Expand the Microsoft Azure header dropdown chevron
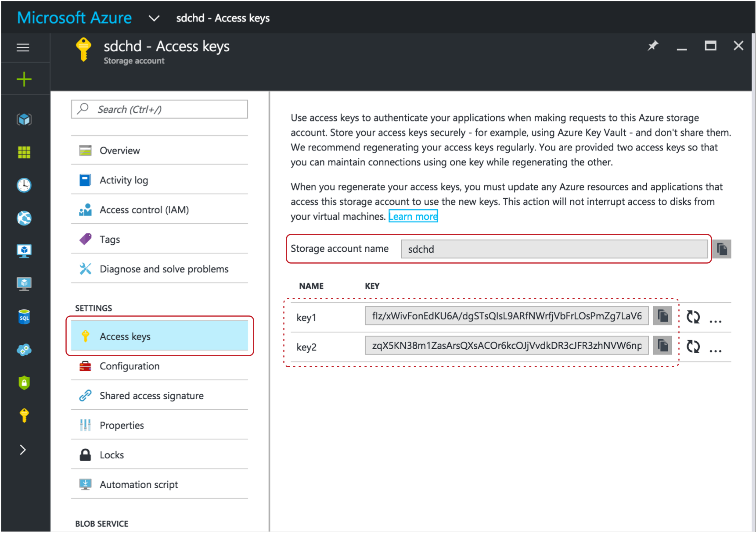Viewport: 756px width, 533px height. click(x=154, y=18)
